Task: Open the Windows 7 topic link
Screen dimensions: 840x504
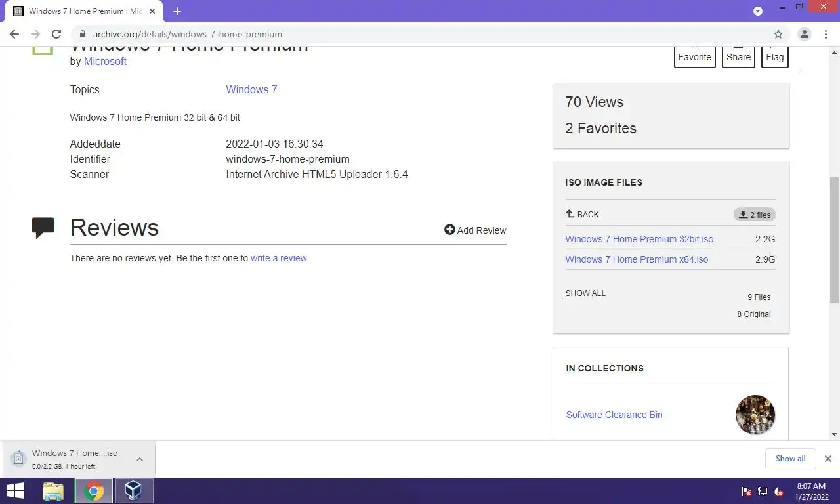Action: (251, 89)
